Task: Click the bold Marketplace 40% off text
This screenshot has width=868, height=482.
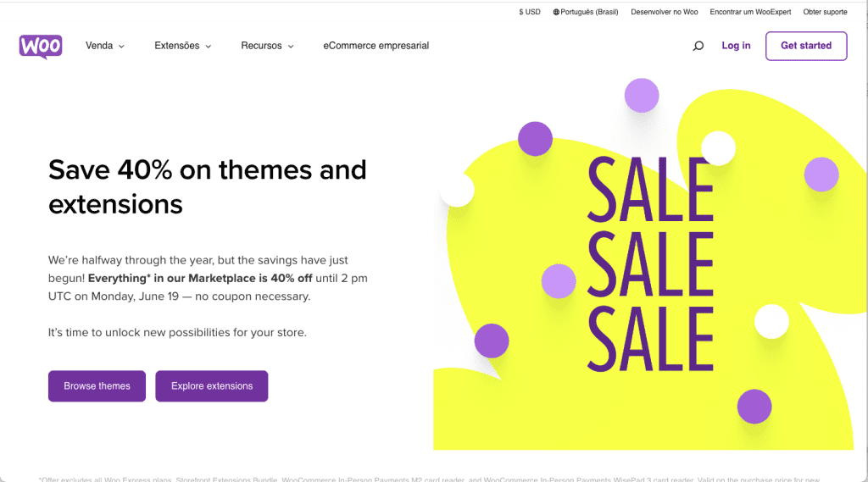Action: click(200, 279)
